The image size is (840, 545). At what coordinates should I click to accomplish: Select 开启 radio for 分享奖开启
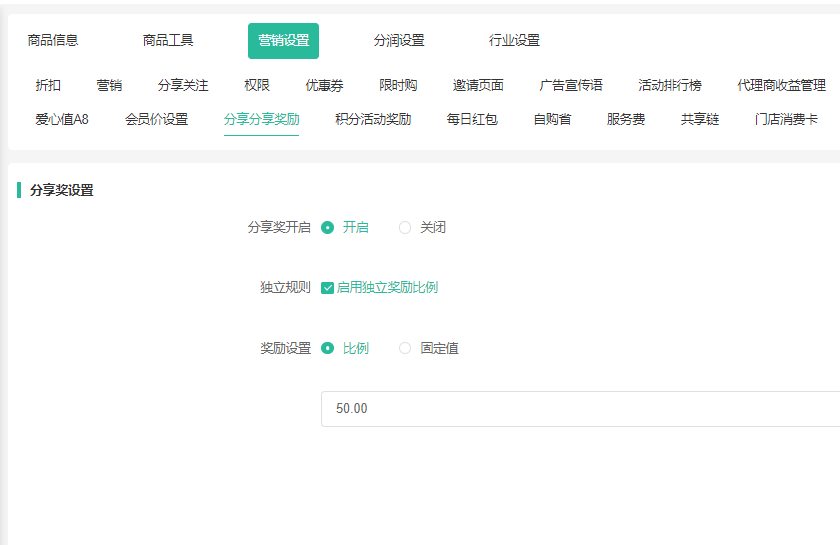[328, 228]
